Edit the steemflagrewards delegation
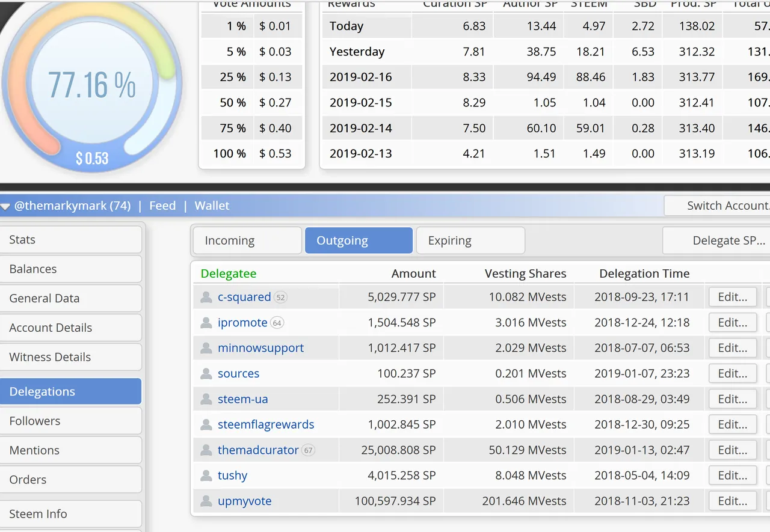 [x=733, y=425]
